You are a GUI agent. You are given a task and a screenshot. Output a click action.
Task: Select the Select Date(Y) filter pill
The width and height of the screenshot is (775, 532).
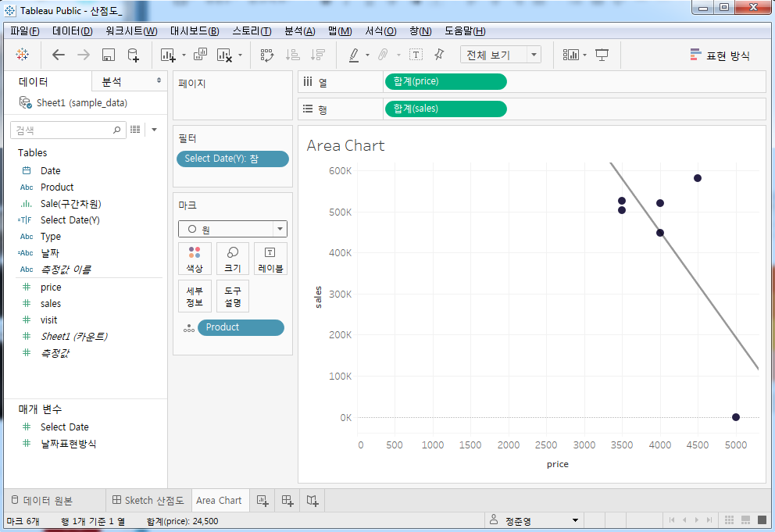tap(233, 159)
